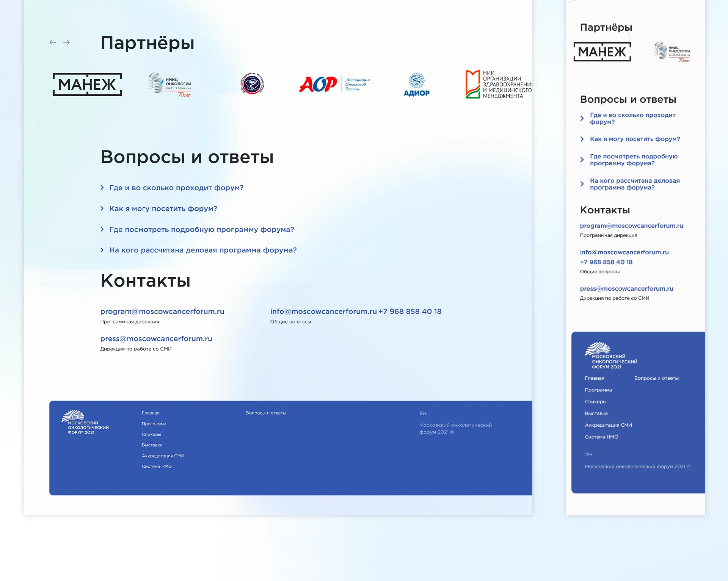Click the forum logo in mobile footer

611,355
